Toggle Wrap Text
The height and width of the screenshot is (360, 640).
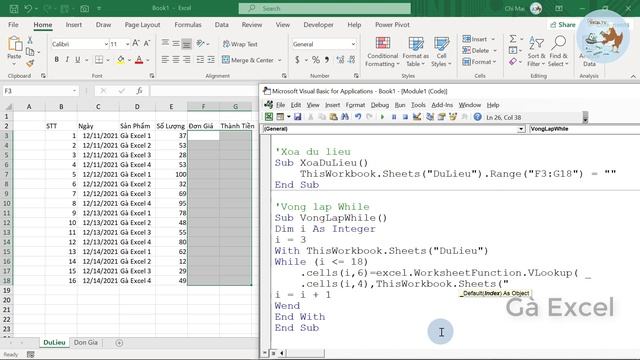click(240, 44)
